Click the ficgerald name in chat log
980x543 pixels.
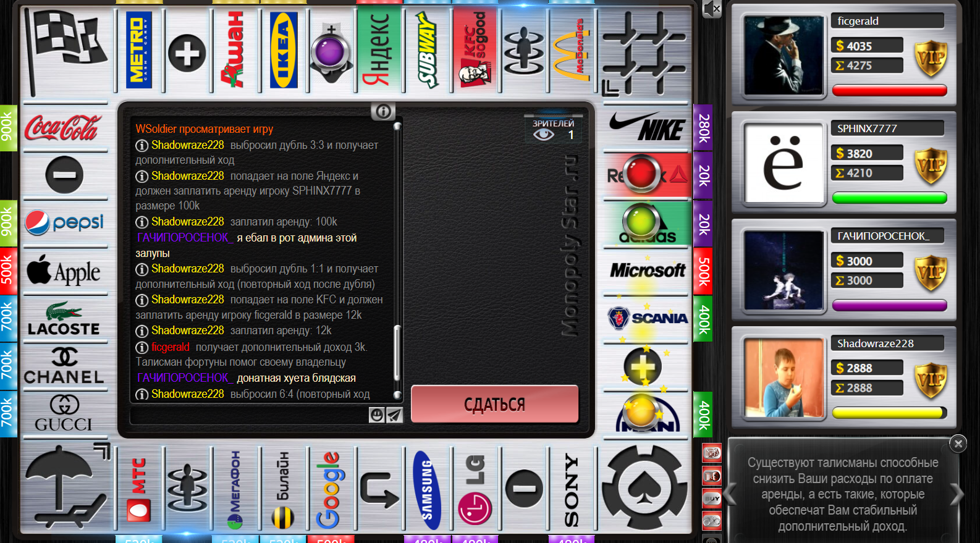tap(171, 347)
